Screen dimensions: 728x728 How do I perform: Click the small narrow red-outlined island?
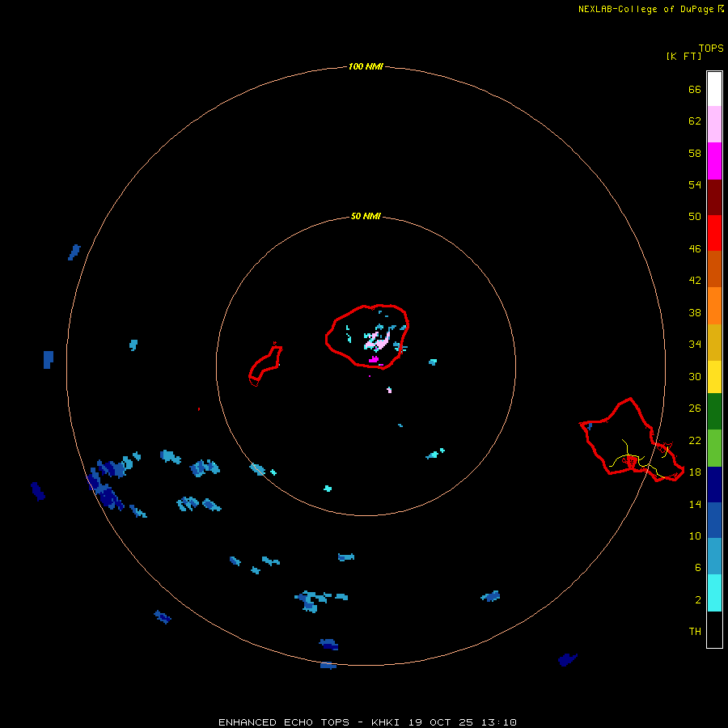tap(265, 365)
